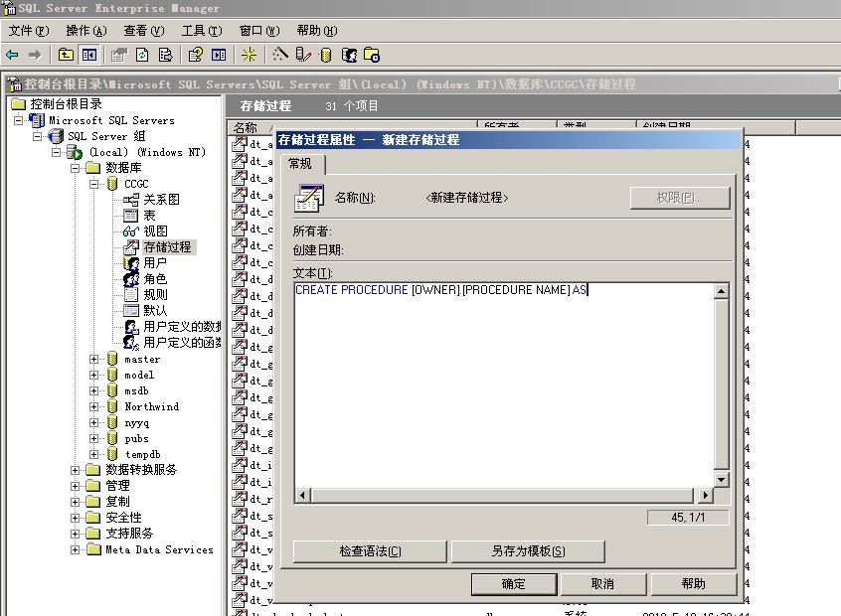The width and height of the screenshot is (841, 616).
Task: Expand the pubs database node
Action: coord(93,438)
